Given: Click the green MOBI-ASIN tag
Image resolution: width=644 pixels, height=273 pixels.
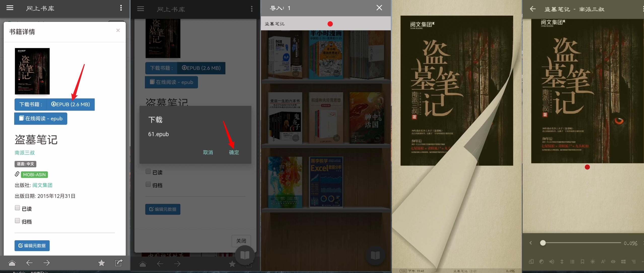Looking at the screenshot, I should (x=34, y=175).
